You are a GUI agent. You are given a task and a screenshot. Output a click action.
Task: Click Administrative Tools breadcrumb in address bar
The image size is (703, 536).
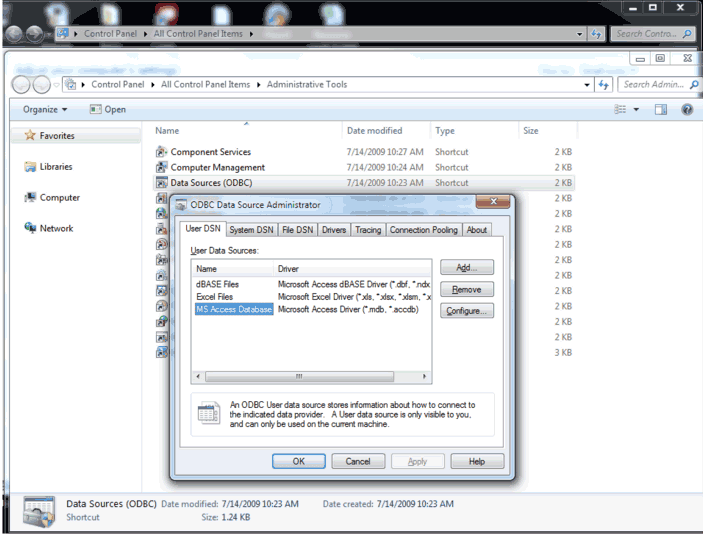coord(307,84)
